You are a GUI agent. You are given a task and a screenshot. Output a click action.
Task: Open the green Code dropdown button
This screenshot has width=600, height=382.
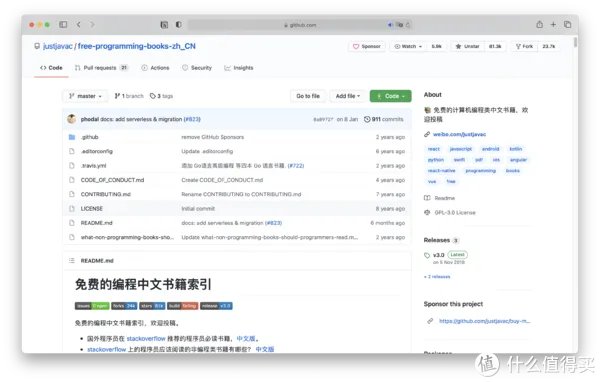click(x=391, y=96)
